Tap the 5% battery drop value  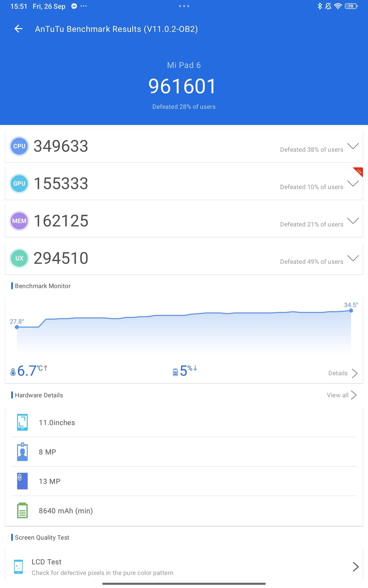pyautogui.click(x=188, y=371)
